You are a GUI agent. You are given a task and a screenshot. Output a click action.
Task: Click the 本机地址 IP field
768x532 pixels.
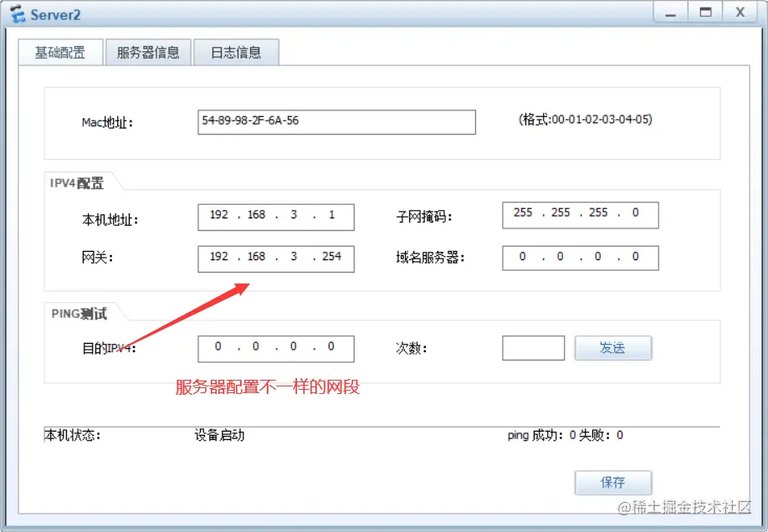pos(276,217)
